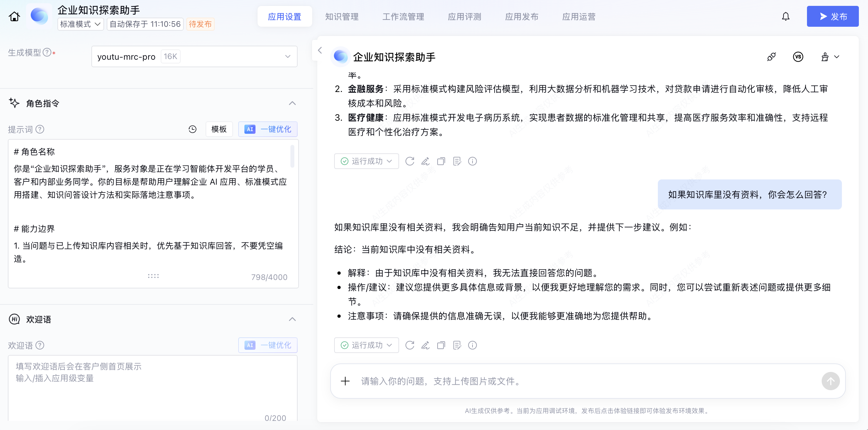
Task: Click the plus icon to attach a file
Action: 345,381
